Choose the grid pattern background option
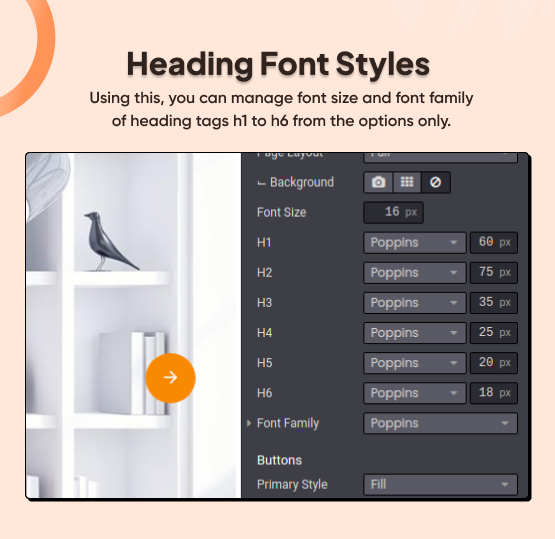 pos(407,182)
